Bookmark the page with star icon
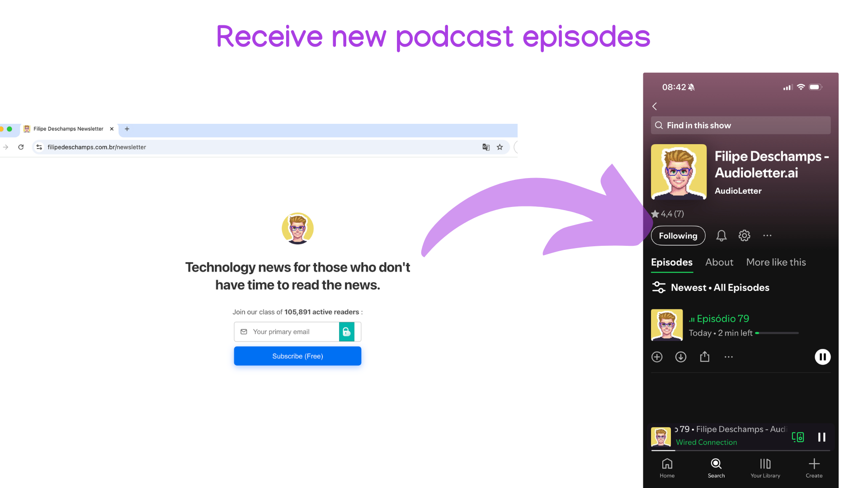This screenshot has width=868, height=488. pos(500,147)
